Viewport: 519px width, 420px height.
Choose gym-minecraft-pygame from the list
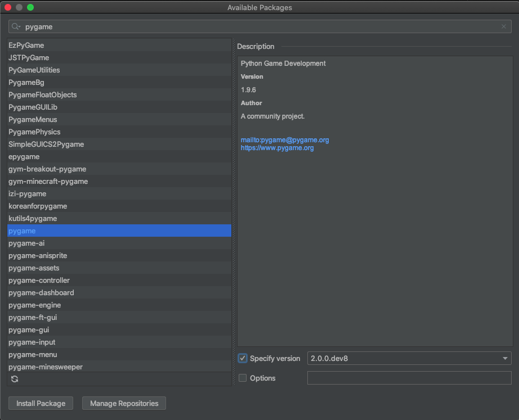click(48, 181)
